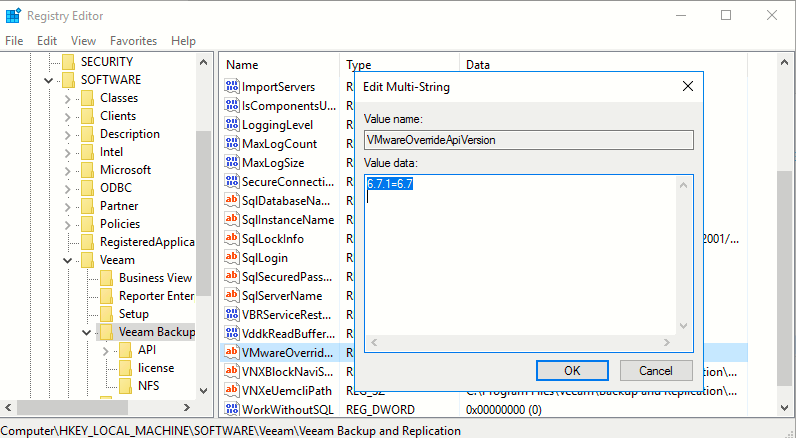Open the Help menu
Viewport: 796px width, 438px height.
pos(183,41)
